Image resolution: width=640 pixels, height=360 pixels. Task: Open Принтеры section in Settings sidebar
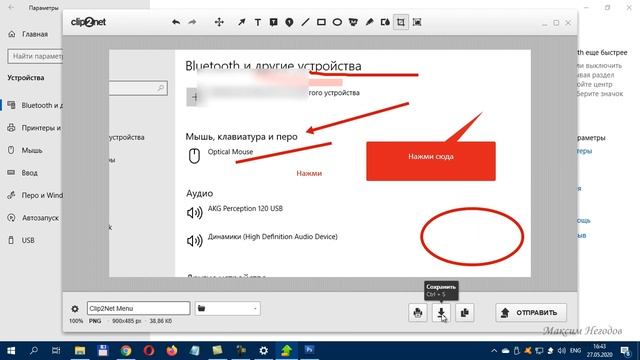[34, 128]
